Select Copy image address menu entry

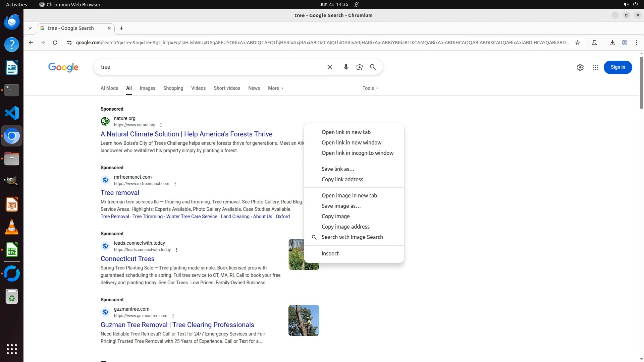(345, 227)
